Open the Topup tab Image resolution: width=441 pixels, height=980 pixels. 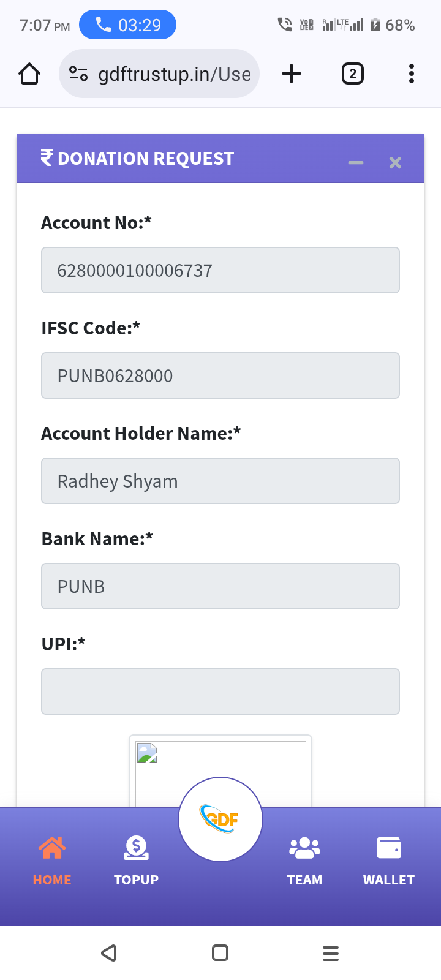coord(136,861)
